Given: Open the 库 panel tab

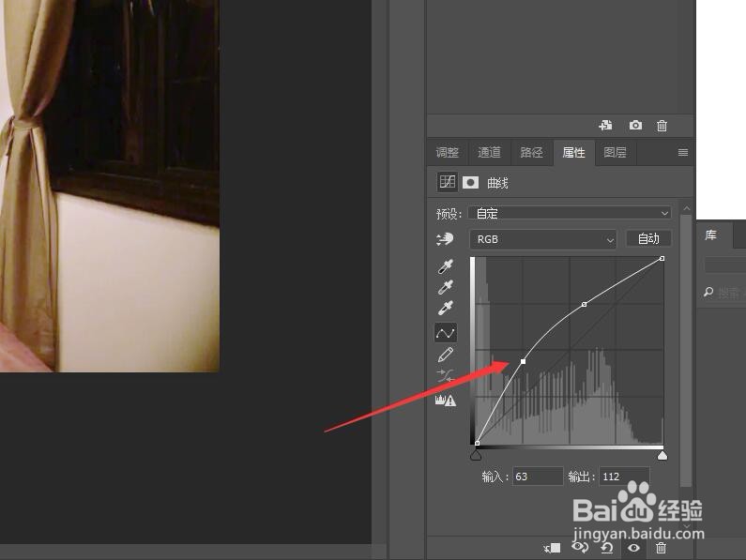Looking at the screenshot, I should pos(710,235).
